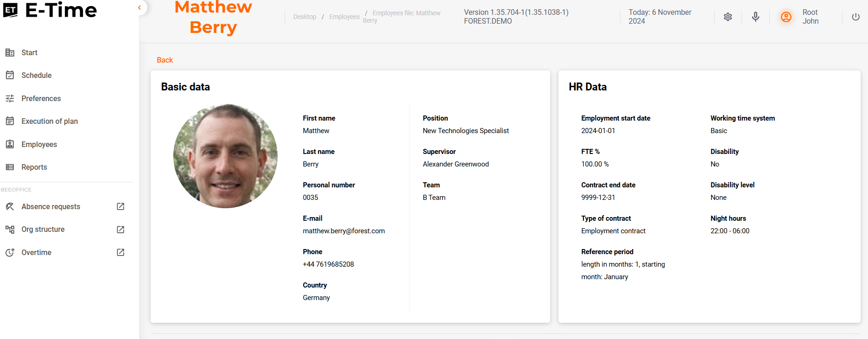Click the E-Time logo icon
This screenshot has width=868, height=339.
[x=11, y=10]
